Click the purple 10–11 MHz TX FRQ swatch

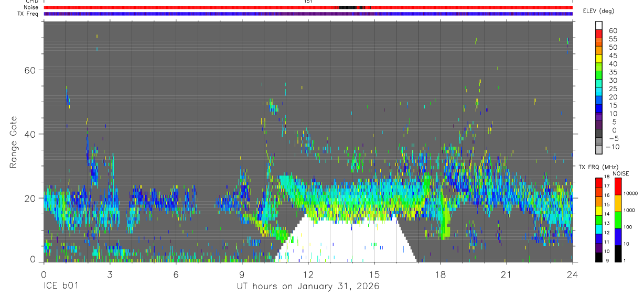pos(599,248)
